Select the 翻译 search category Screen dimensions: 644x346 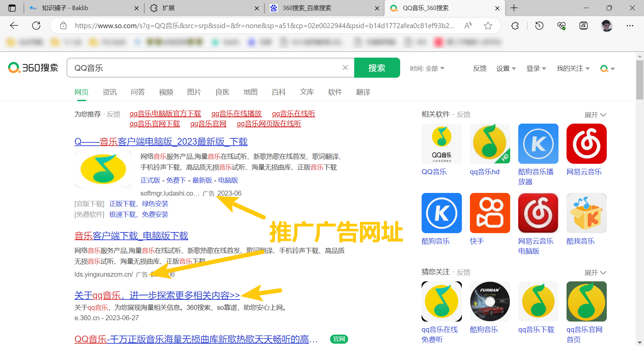(x=363, y=92)
